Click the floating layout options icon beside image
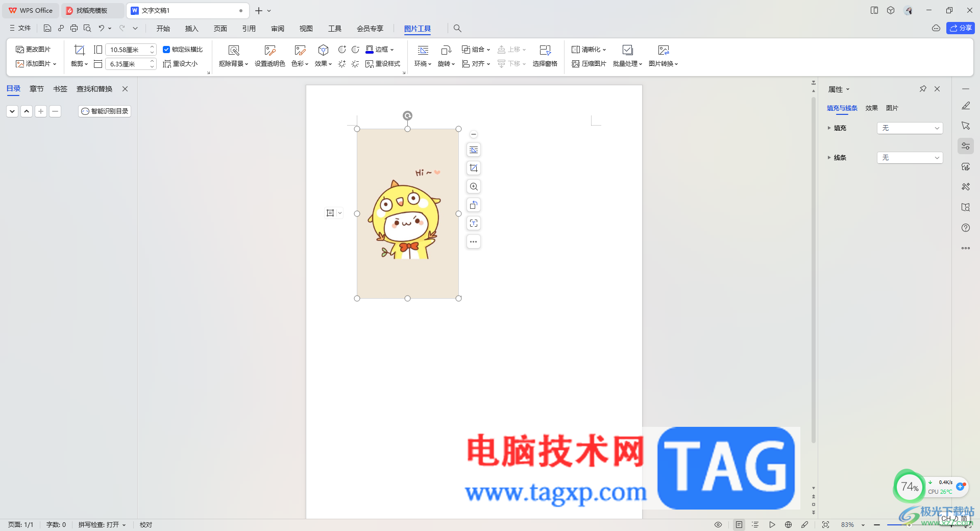Image resolution: width=980 pixels, height=531 pixels. [474, 150]
